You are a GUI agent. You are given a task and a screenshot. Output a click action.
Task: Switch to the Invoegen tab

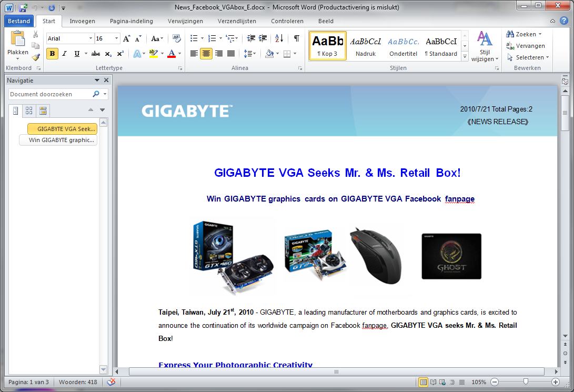(83, 21)
